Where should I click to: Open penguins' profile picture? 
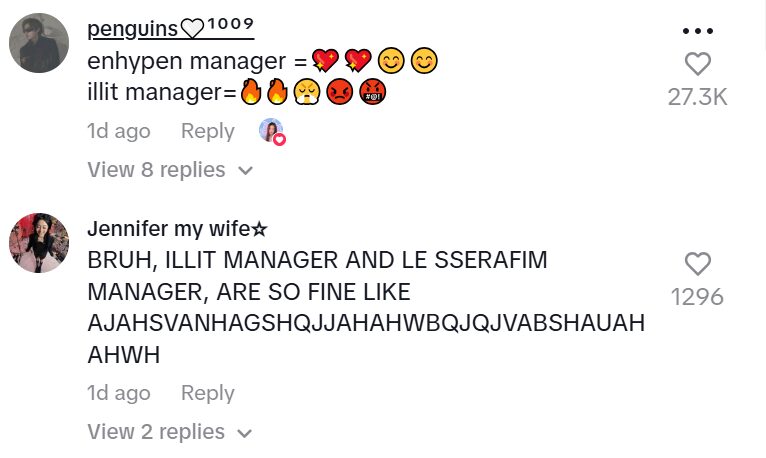point(39,44)
